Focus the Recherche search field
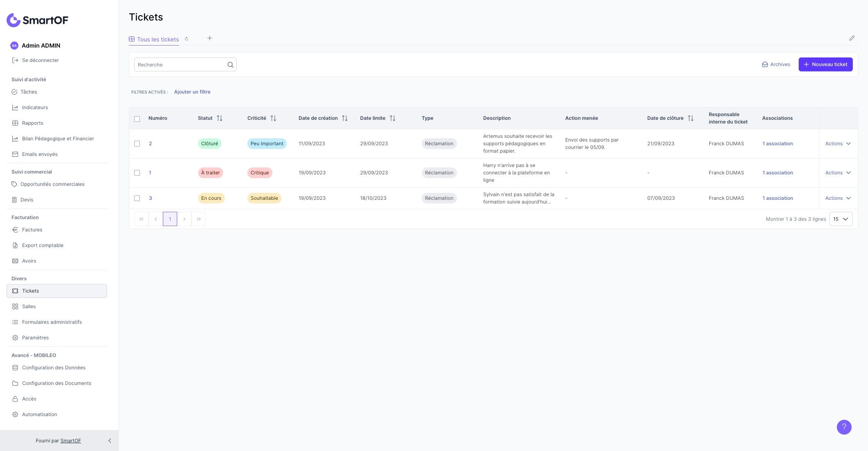 click(x=180, y=65)
